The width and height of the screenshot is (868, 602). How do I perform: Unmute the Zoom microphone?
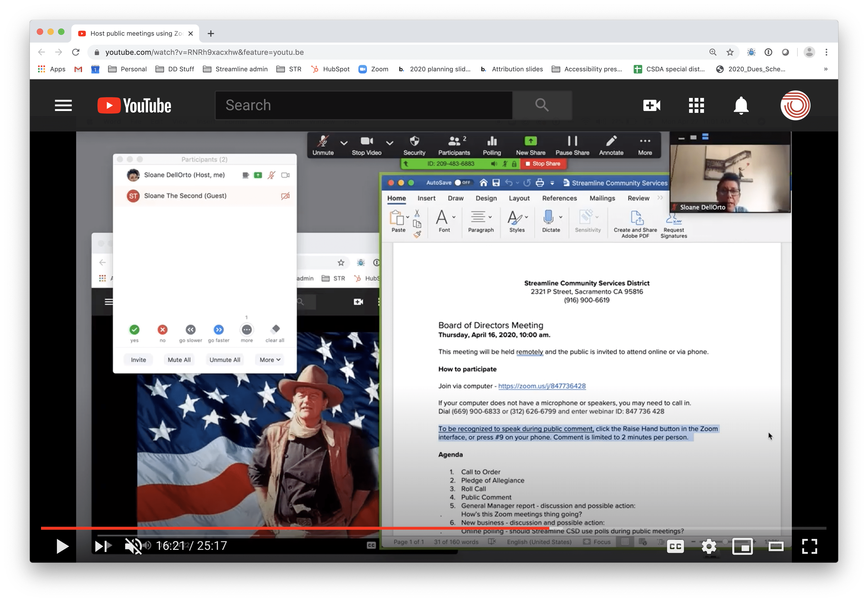(x=323, y=145)
